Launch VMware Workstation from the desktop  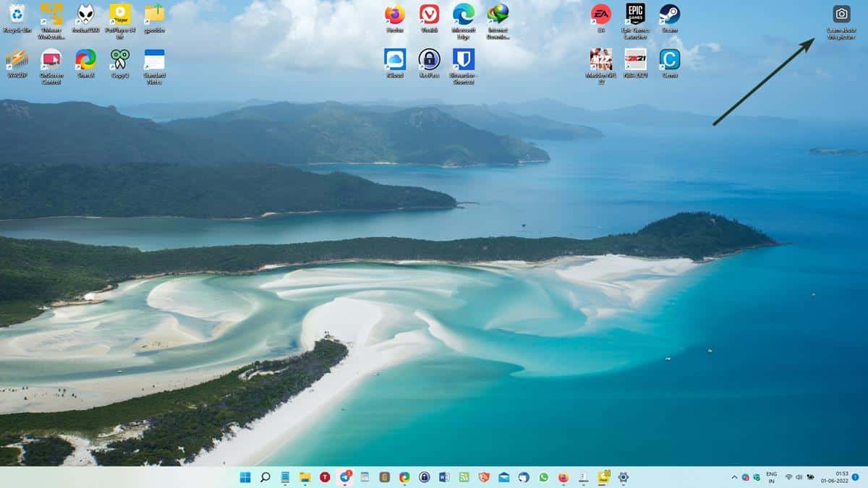pos(51,20)
